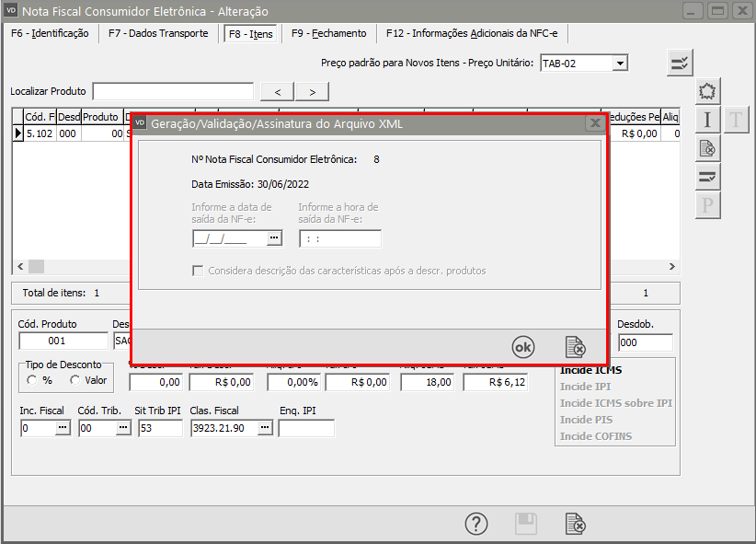Image resolution: width=756 pixels, height=544 pixels.
Task: Maximize the Nota Fiscal Consumidor window
Action: pyautogui.click(x=717, y=11)
